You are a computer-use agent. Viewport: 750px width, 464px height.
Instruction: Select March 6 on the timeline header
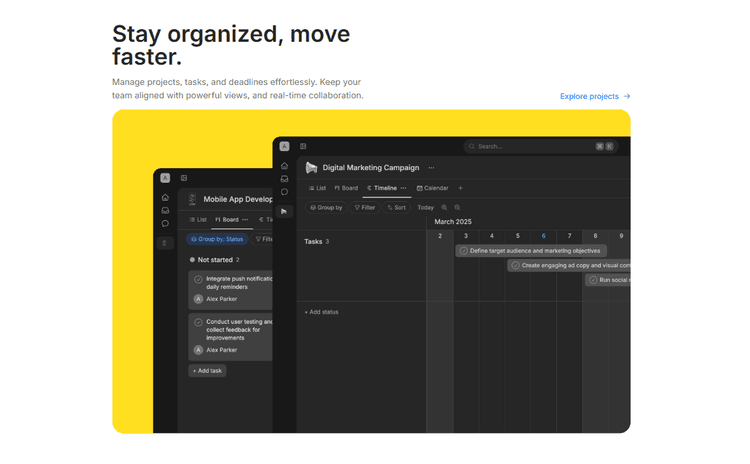pos(544,236)
